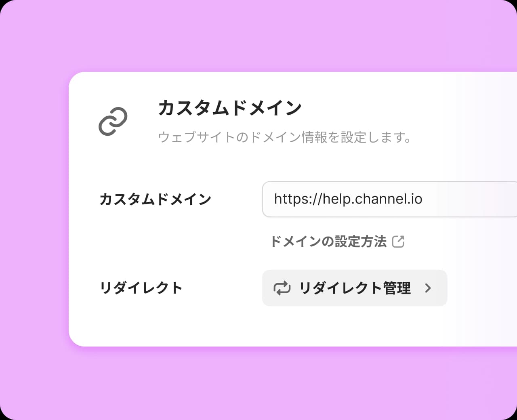Click the https://help.channel.io text in the field

(348, 199)
